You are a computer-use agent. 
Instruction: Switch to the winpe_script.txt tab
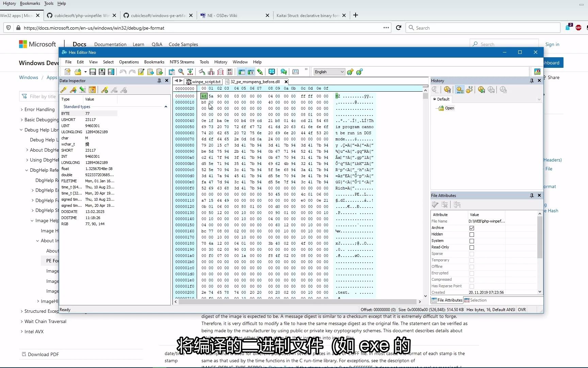coord(203,82)
